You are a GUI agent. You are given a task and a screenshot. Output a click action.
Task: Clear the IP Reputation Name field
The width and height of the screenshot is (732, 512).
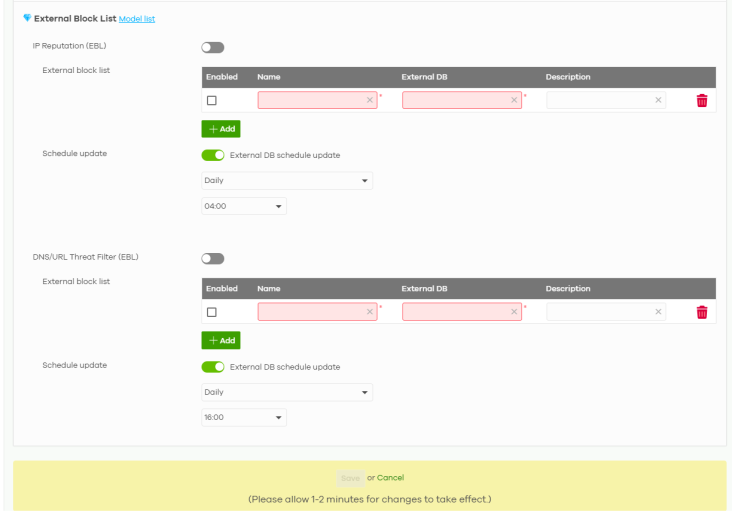point(369,101)
